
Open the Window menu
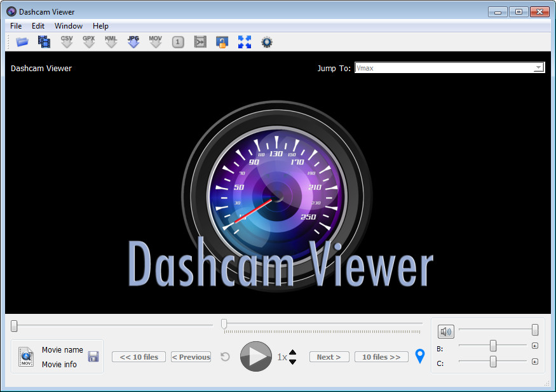click(68, 26)
